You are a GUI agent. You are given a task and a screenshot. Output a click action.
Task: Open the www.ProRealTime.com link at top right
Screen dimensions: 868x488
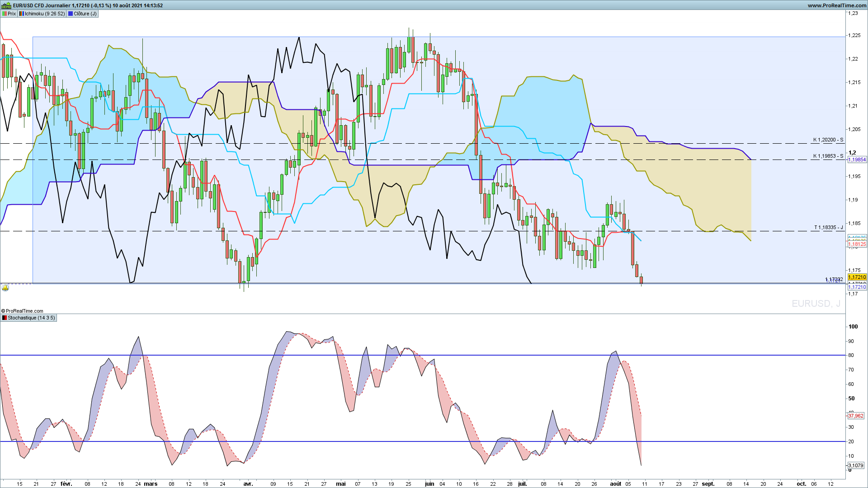click(837, 5)
